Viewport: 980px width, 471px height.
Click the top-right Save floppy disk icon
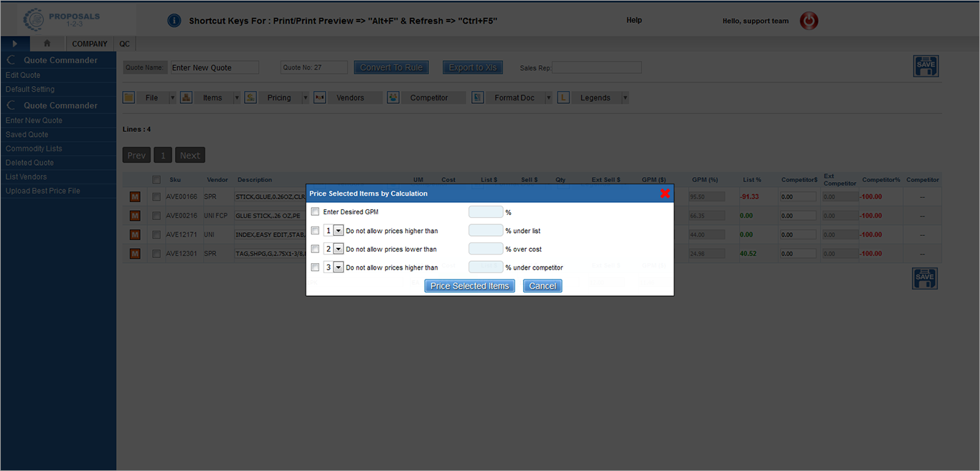pyautogui.click(x=925, y=66)
